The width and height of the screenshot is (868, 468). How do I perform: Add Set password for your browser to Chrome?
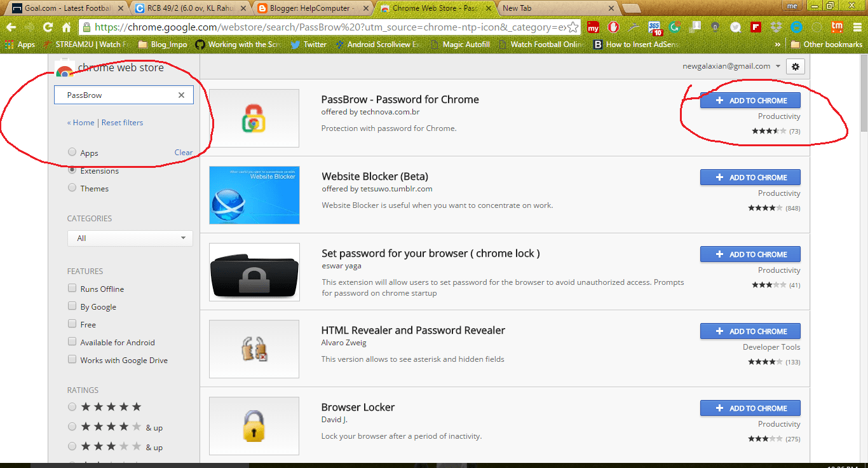(x=750, y=254)
